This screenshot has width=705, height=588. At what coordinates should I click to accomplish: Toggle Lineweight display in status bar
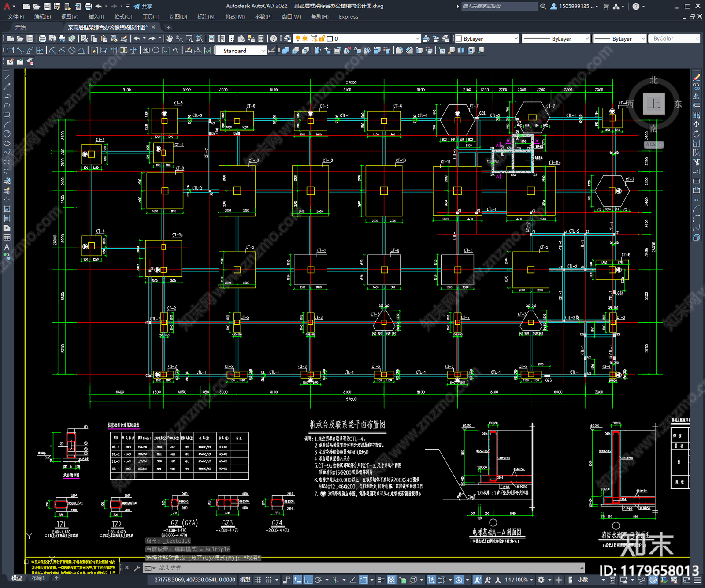[381, 580]
